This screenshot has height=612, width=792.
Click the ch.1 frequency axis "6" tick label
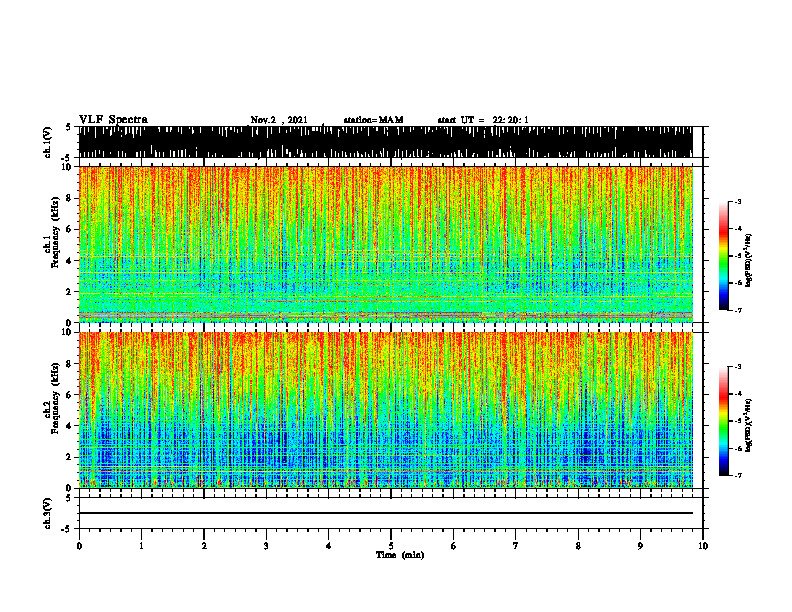point(69,230)
